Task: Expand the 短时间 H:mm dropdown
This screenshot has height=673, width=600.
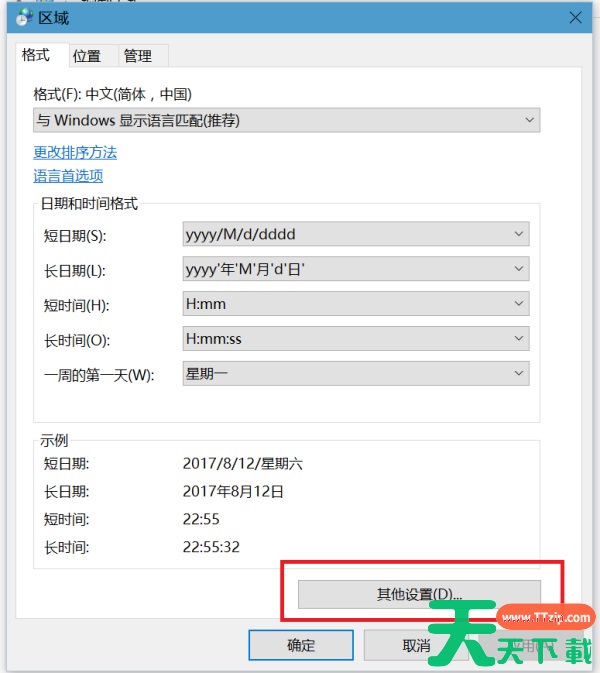Action: (356, 304)
